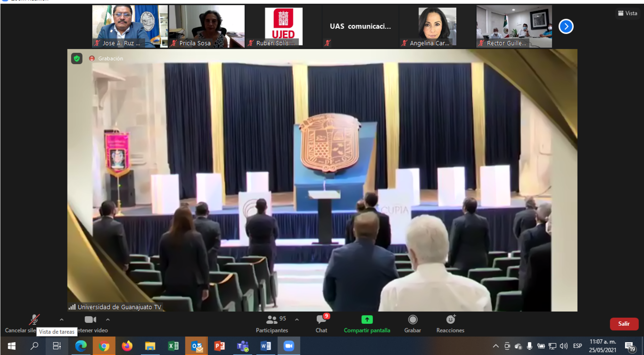The width and height of the screenshot is (644, 355).
Task: Select Pricila Sosa participant thumbnail
Action: pos(207,26)
